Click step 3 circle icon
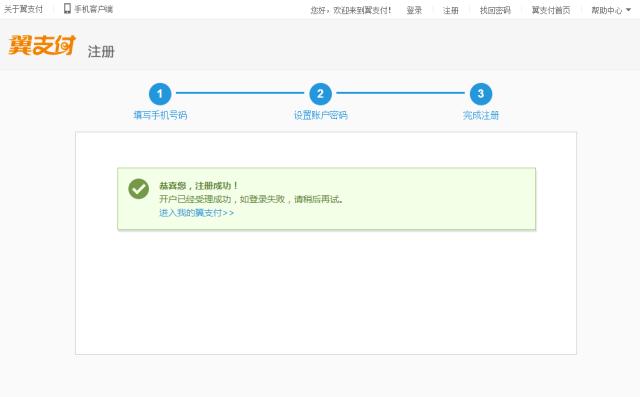Screen dimensions: 640x397 click(481, 94)
